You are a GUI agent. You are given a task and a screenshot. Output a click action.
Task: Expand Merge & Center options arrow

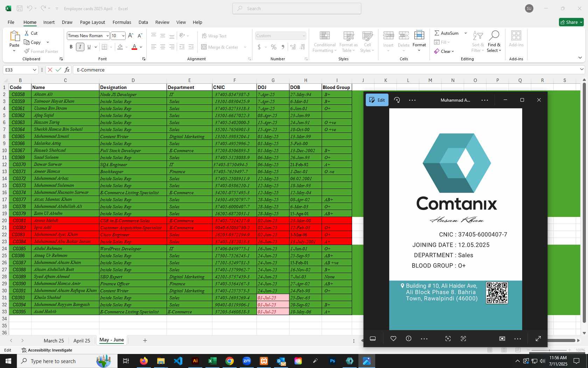click(x=245, y=47)
